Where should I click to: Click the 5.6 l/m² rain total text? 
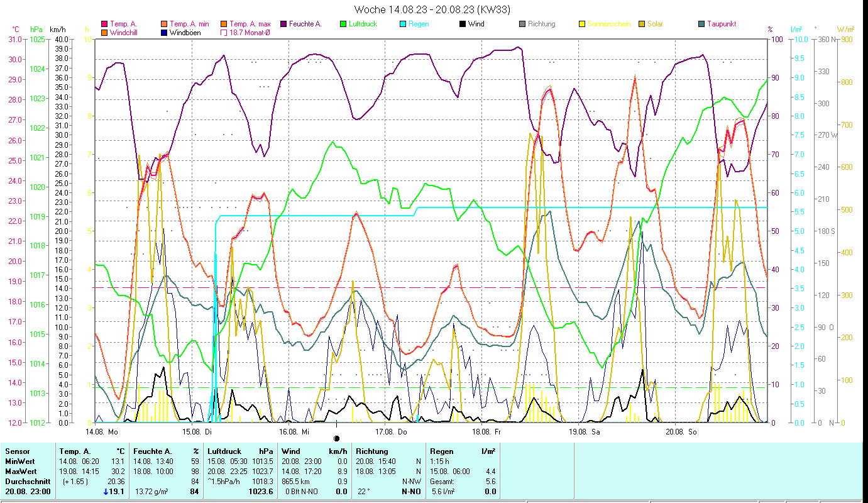click(x=442, y=492)
